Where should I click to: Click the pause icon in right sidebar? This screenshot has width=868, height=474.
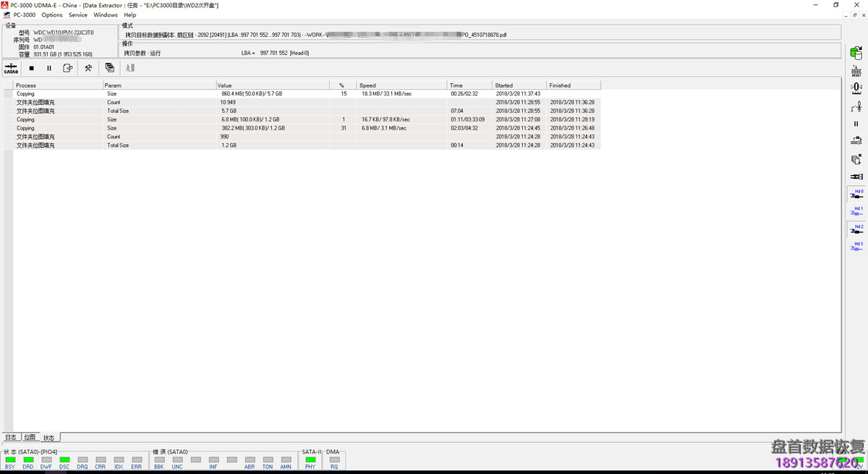click(x=856, y=124)
